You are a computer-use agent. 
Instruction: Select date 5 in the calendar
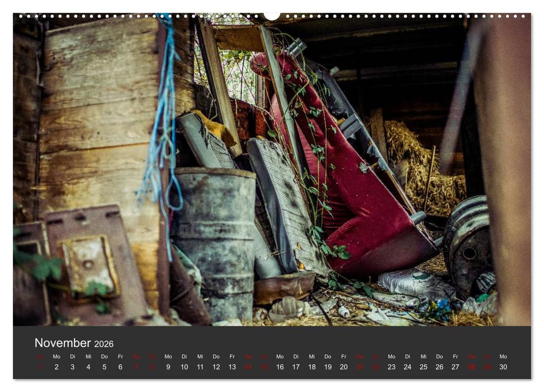[104, 367]
